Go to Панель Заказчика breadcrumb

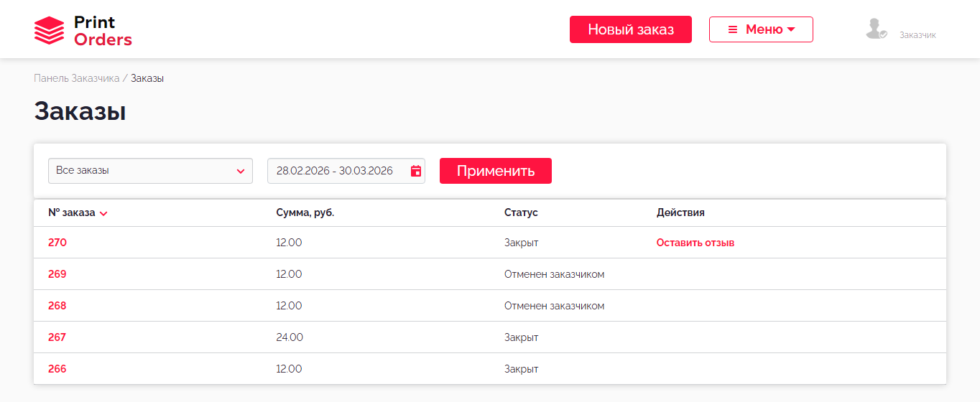tap(76, 78)
